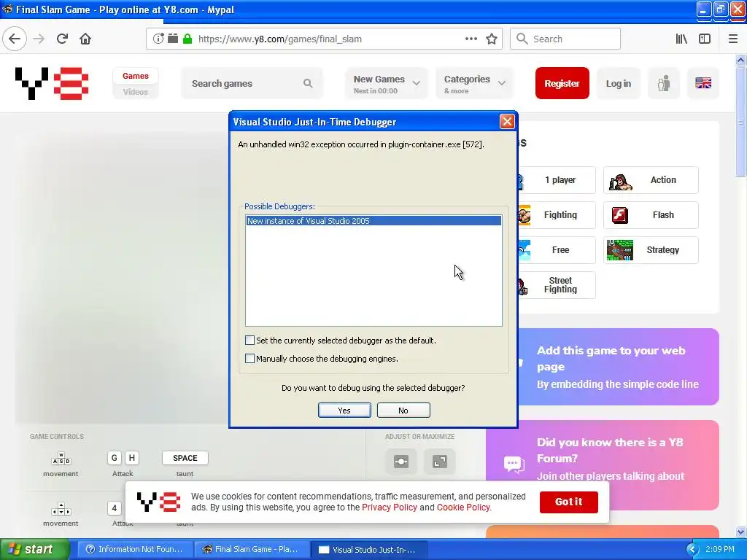Change language via the UK flag icon
Image resolution: width=747 pixels, height=560 pixels.
coord(703,83)
